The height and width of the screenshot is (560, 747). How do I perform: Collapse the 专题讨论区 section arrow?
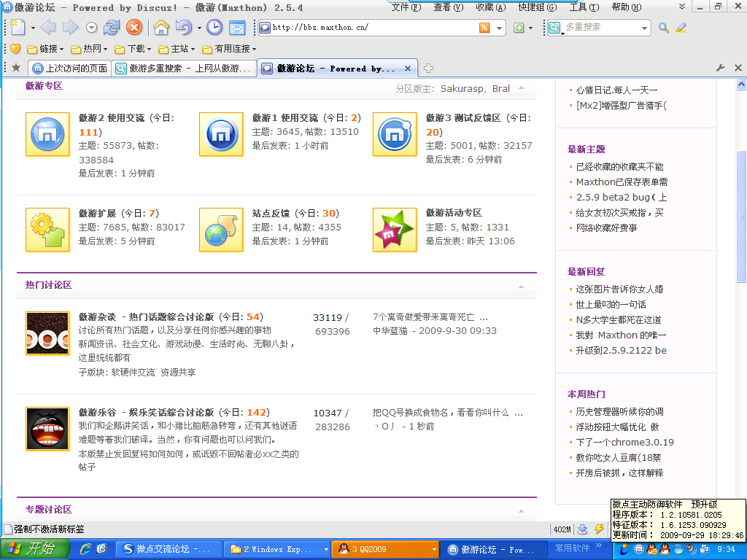click(x=521, y=510)
